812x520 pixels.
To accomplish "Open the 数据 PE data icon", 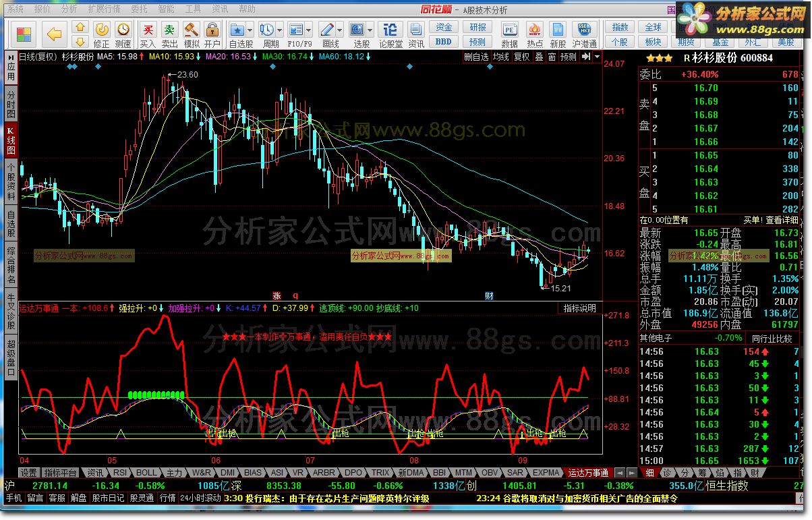I will coord(510,34).
